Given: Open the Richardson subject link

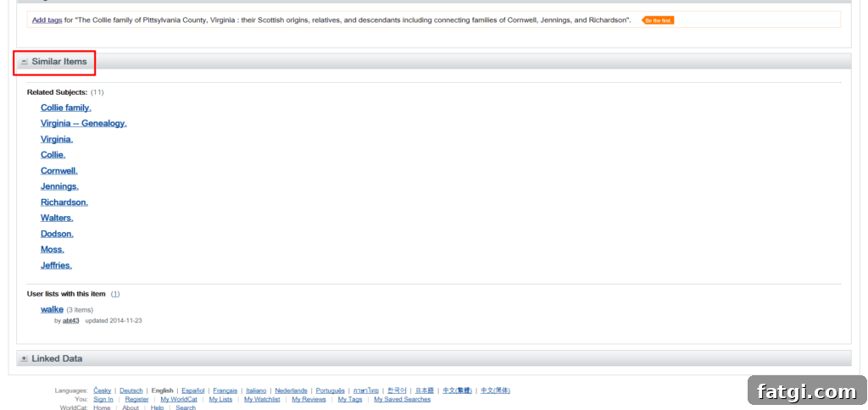Looking at the screenshot, I should (x=64, y=202).
